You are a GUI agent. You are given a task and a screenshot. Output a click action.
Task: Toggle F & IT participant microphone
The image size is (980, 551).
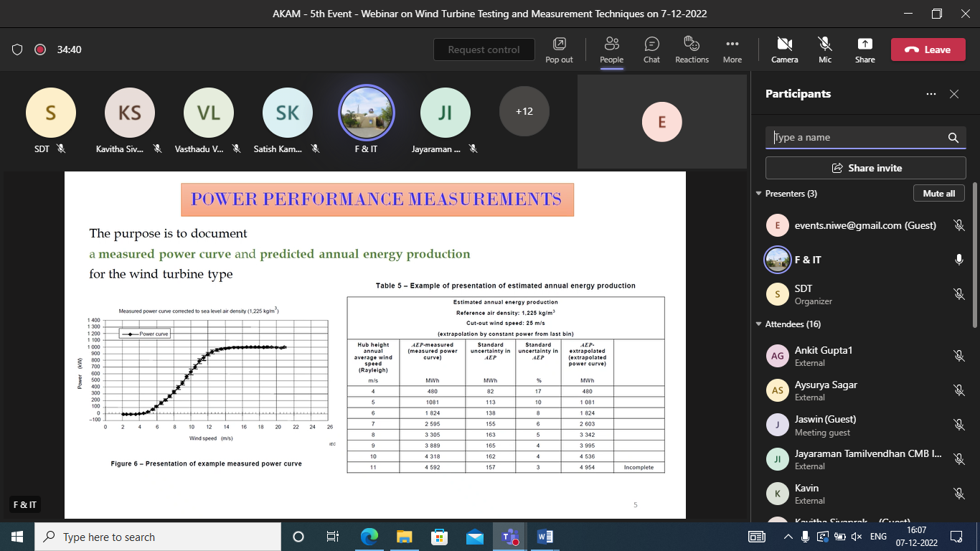click(958, 260)
